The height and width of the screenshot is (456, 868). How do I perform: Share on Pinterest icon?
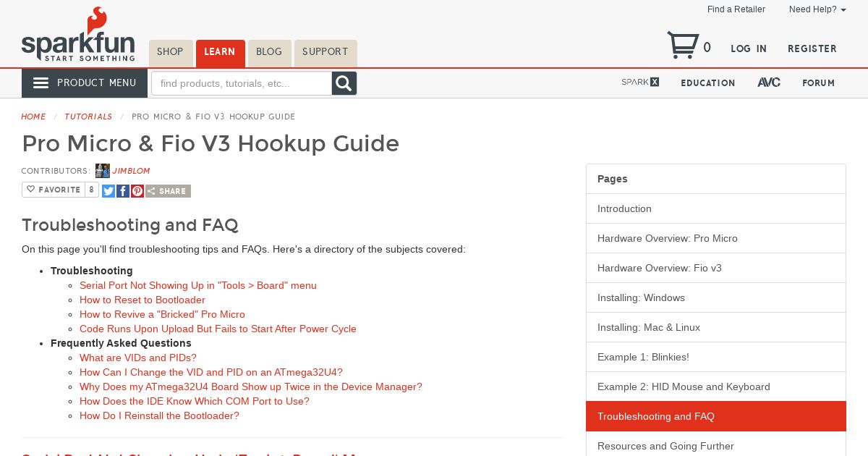click(137, 191)
